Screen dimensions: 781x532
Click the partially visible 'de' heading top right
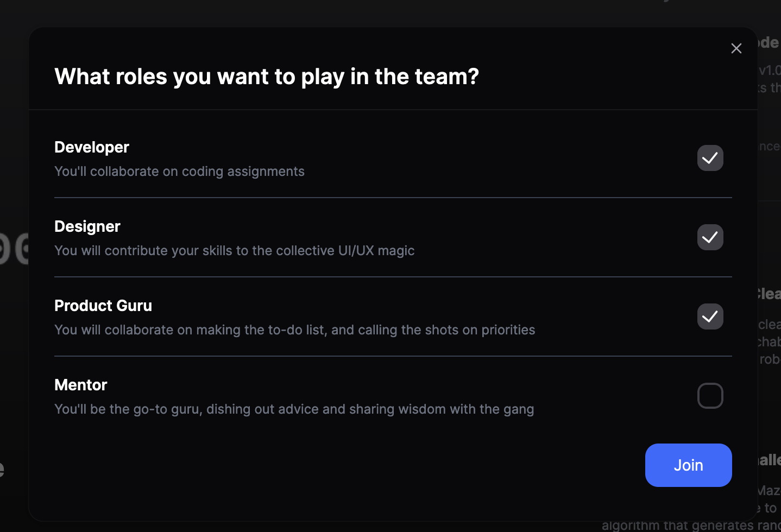(769, 42)
